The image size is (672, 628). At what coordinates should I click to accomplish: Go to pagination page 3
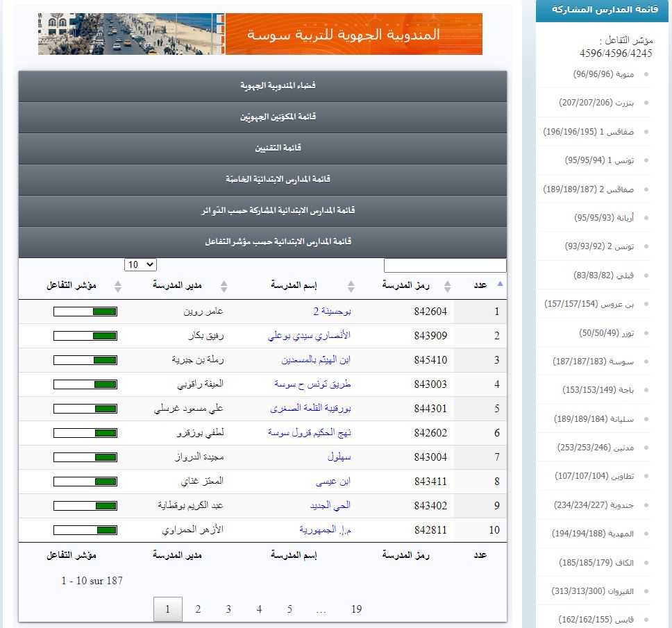pos(228,609)
